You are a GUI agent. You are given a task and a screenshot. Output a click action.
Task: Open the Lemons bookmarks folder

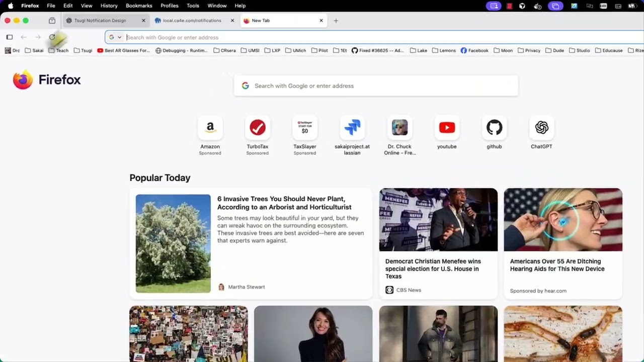click(x=444, y=50)
